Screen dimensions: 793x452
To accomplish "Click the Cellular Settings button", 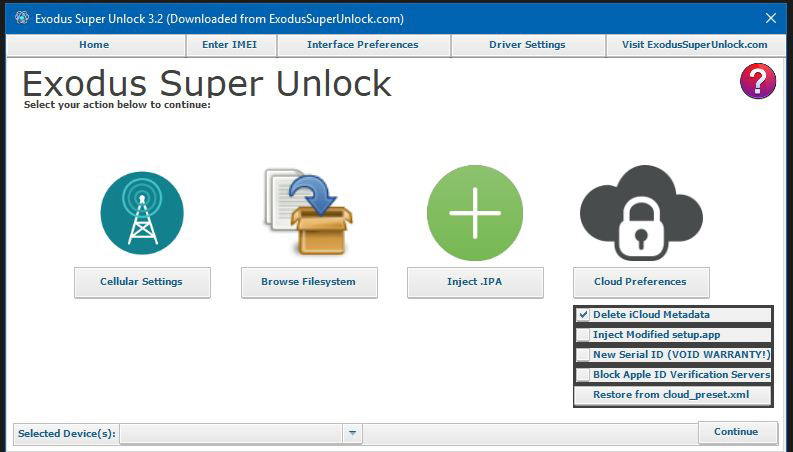I will tap(142, 282).
